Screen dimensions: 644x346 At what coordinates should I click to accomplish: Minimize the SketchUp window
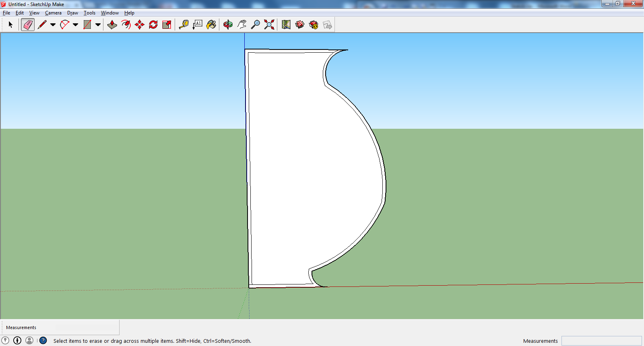click(607, 4)
